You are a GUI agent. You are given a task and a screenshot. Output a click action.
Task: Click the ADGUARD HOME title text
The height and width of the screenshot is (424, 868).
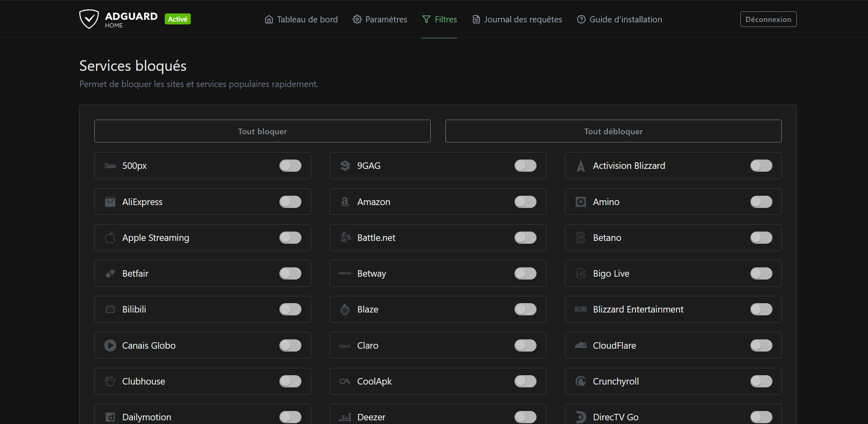point(131,19)
